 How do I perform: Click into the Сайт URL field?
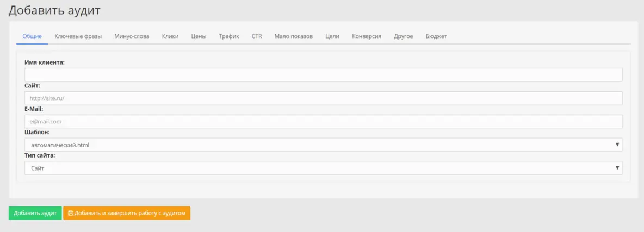click(323, 98)
